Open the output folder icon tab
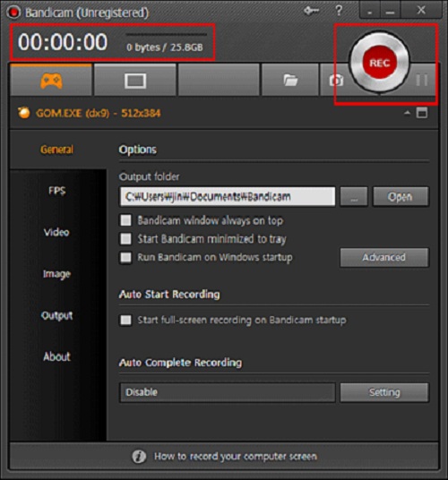 [x=290, y=81]
